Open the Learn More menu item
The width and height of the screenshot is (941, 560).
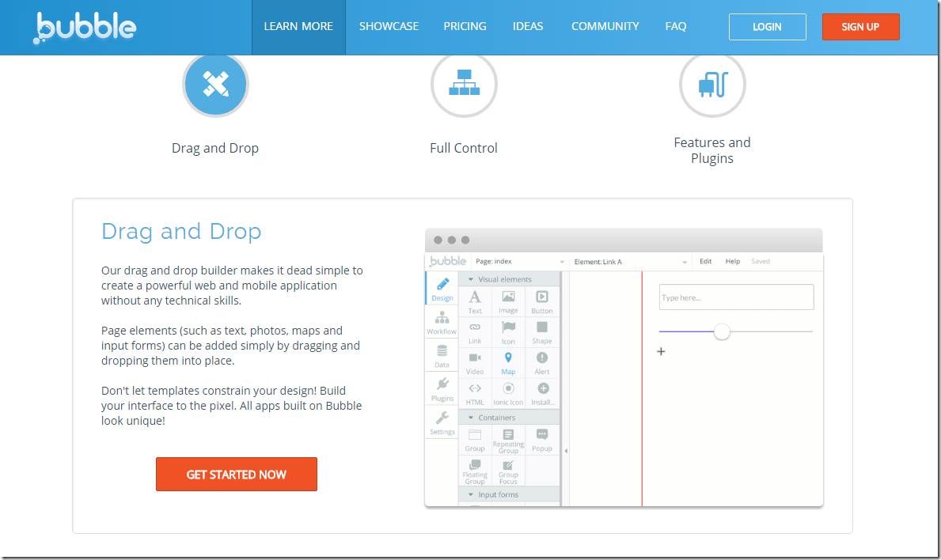click(298, 27)
